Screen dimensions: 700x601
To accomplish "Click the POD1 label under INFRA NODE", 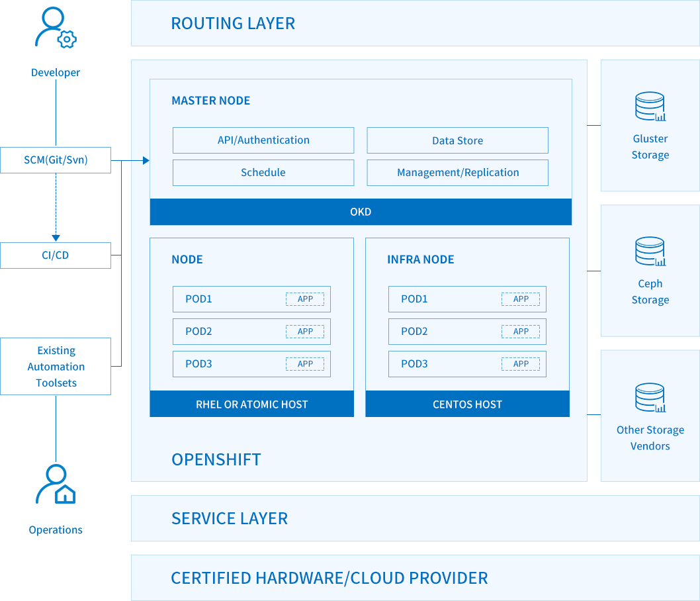I will 414,299.
